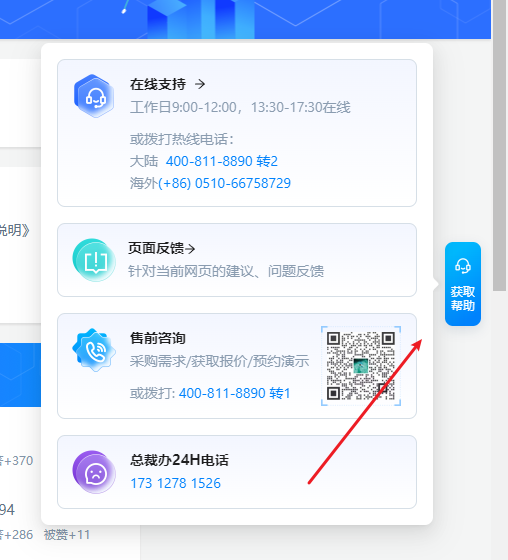
Task: Click the +370 text on left
Action: pos(18,461)
